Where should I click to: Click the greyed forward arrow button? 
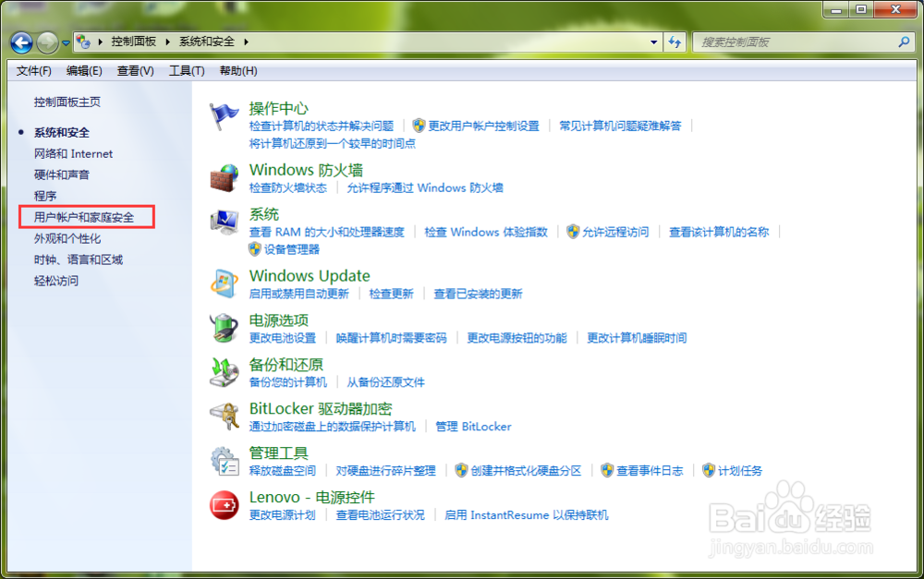click(x=47, y=42)
